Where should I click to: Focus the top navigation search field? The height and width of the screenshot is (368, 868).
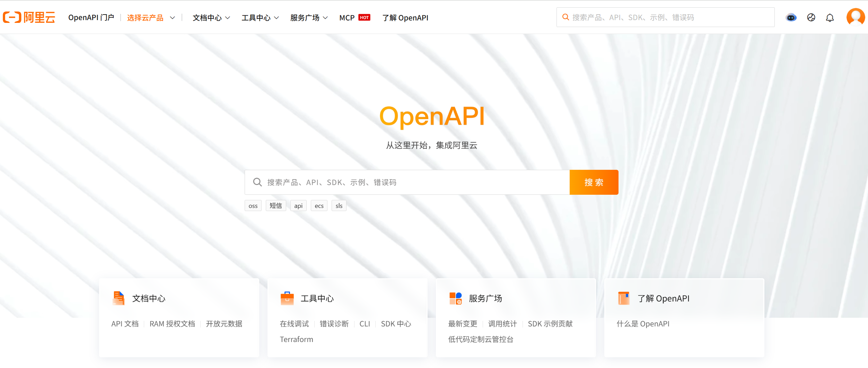click(x=665, y=17)
